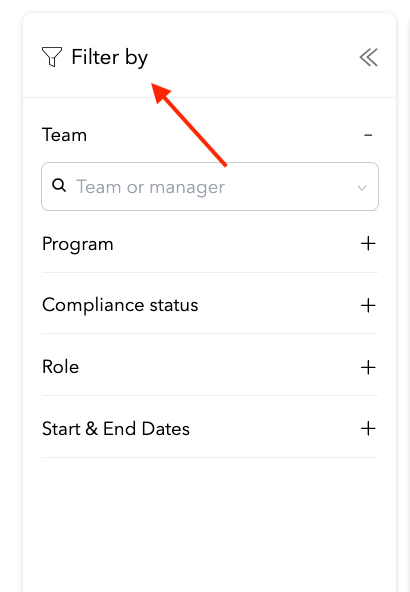410x592 pixels.
Task: Open the Start & End Dates label
Action: coord(116,429)
